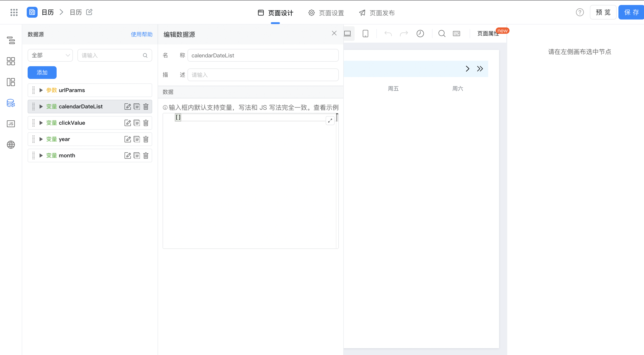
Task: Switch to 页面设置 tab
Action: [x=326, y=13]
